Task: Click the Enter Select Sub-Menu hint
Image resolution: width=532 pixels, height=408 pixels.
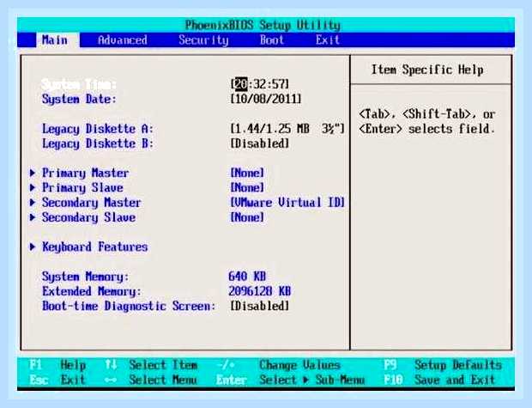Action: point(290,380)
